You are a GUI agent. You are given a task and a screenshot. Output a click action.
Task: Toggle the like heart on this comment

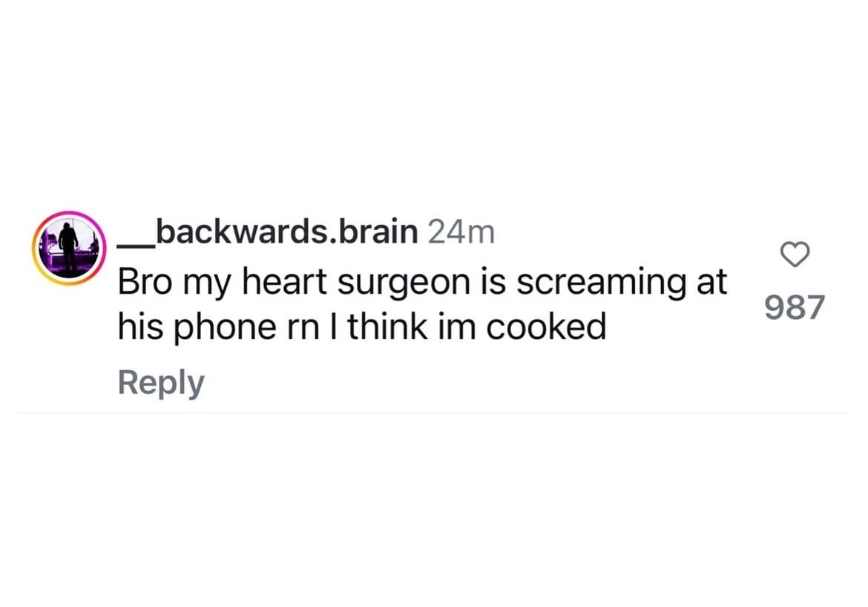pos(795,255)
